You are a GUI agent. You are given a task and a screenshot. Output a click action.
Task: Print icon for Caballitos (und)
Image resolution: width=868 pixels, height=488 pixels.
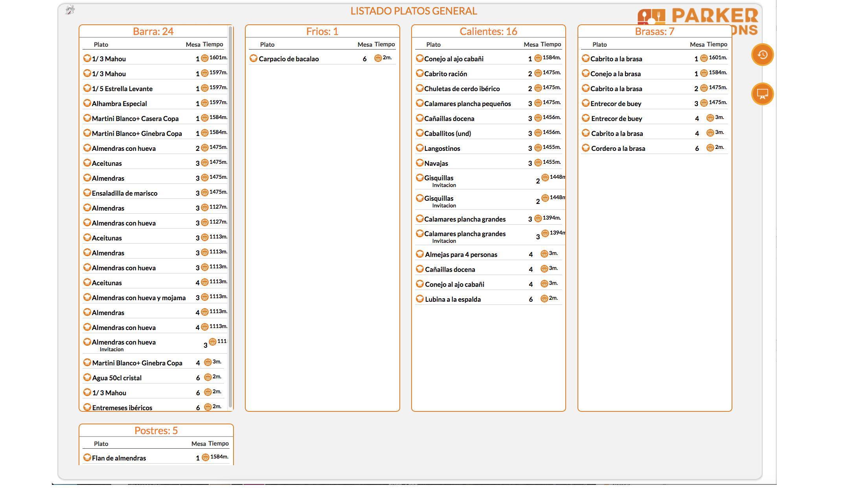pos(538,133)
